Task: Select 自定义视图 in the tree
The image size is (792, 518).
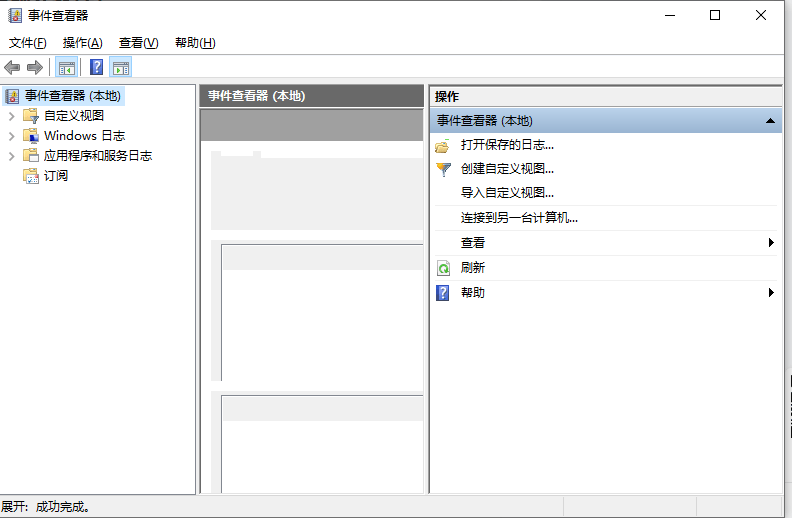Action: (x=74, y=116)
